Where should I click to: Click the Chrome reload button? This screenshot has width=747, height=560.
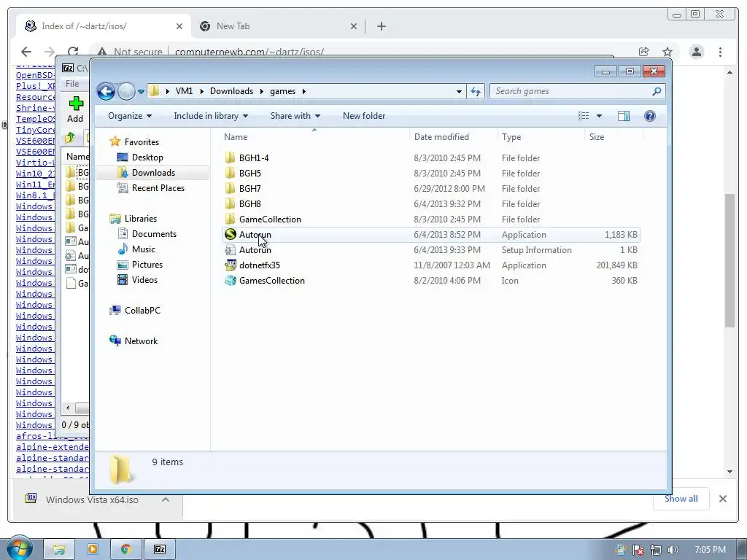(x=73, y=52)
